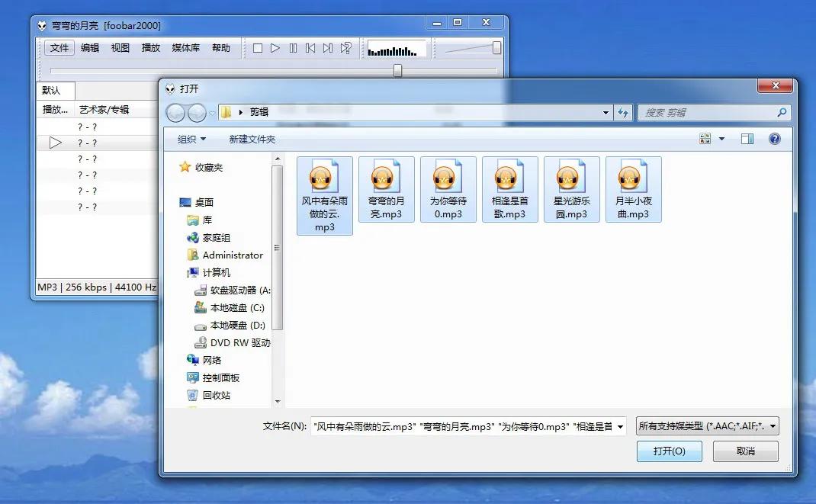Open the view options dropdown arrow
The height and width of the screenshot is (504, 816).
(x=721, y=139)
